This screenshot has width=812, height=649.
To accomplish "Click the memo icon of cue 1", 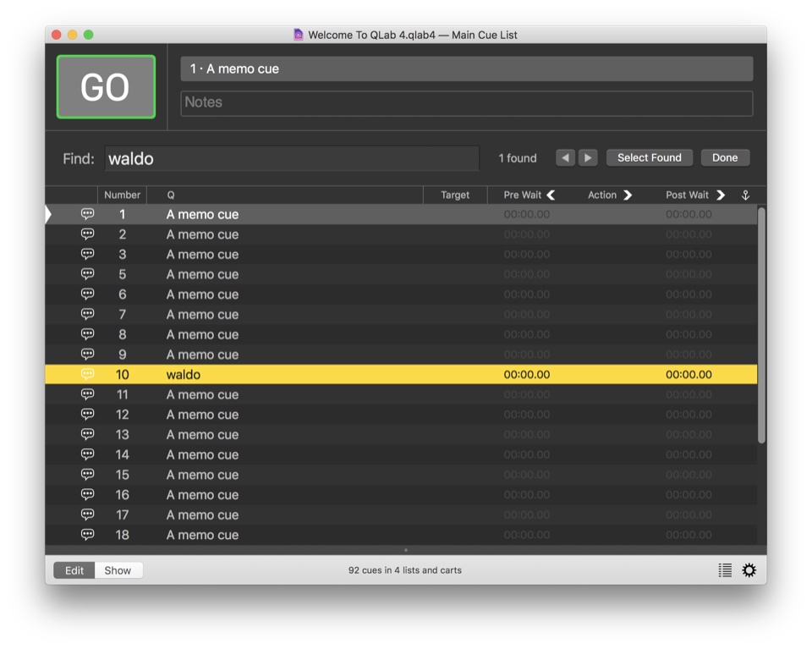I will click(x=87, y=214).
